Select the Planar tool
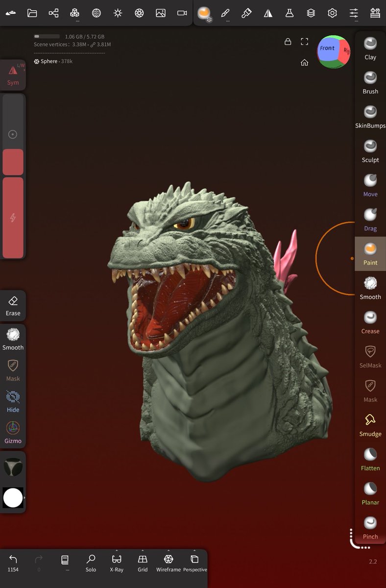The image size is (386, 588). pyautogui.click(x=370, y=494)
